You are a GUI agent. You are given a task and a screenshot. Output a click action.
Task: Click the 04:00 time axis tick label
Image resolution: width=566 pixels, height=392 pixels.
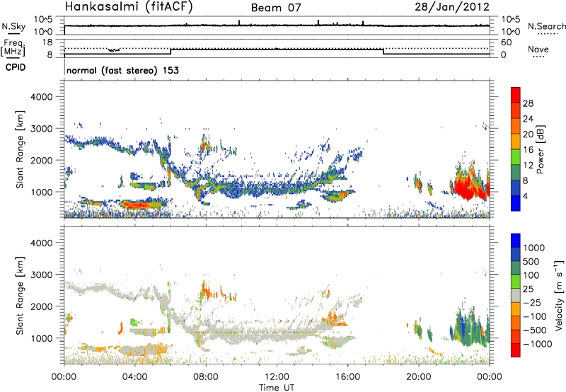click(134, 377)
